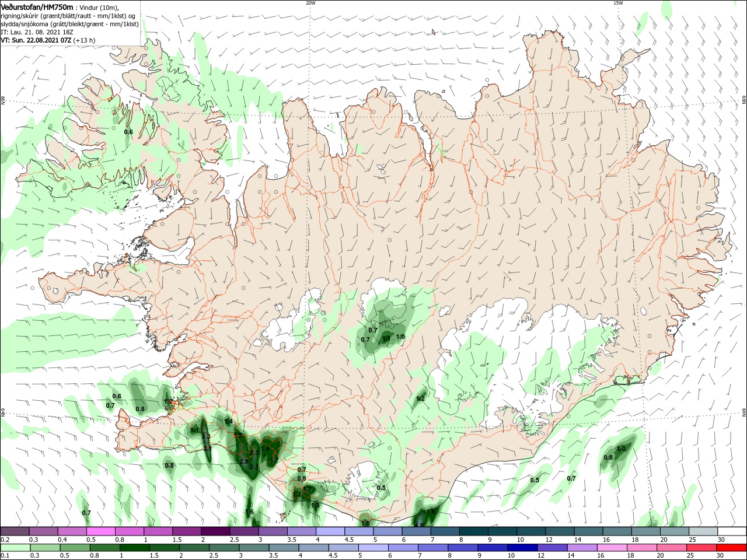The height and width of the screenshot is (560, 747).
Task: Click the 'VT: Sun. 22.08.2021 07Z' valid time
Action: point(36,40)
